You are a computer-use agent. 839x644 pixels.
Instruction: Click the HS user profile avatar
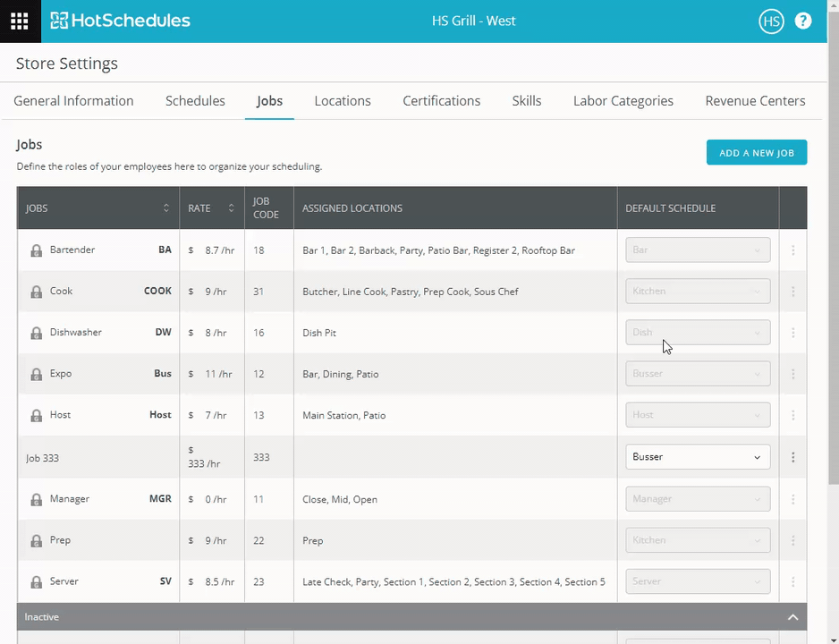click(x=770, y=21)
